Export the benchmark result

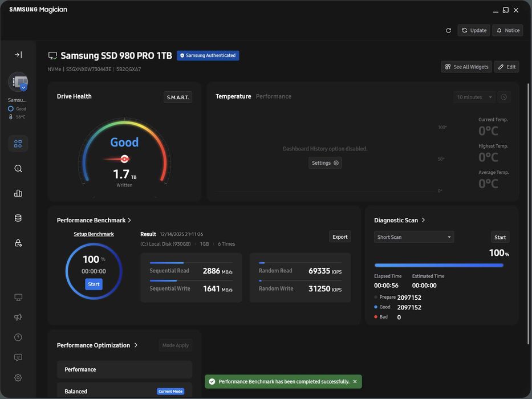[x=340, y=237]
